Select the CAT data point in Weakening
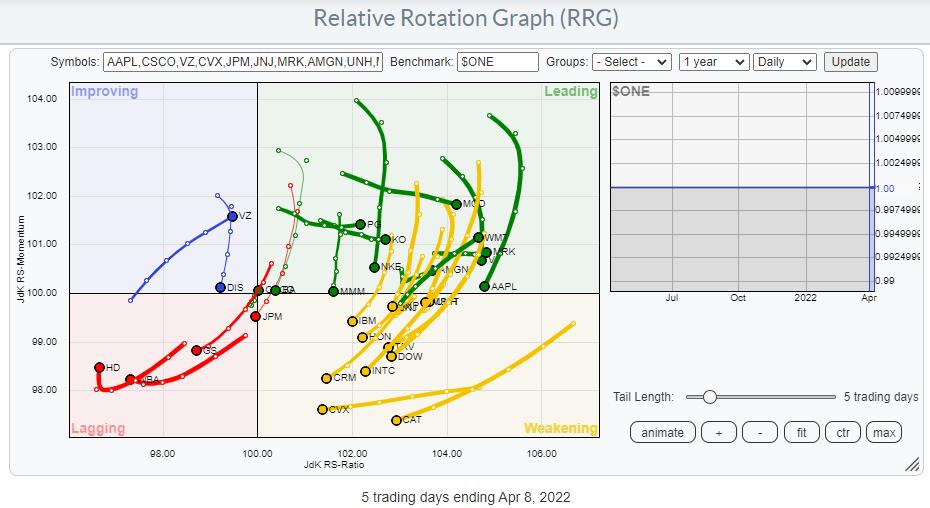Viewport: 930px width, 508px height. point(396,420)
